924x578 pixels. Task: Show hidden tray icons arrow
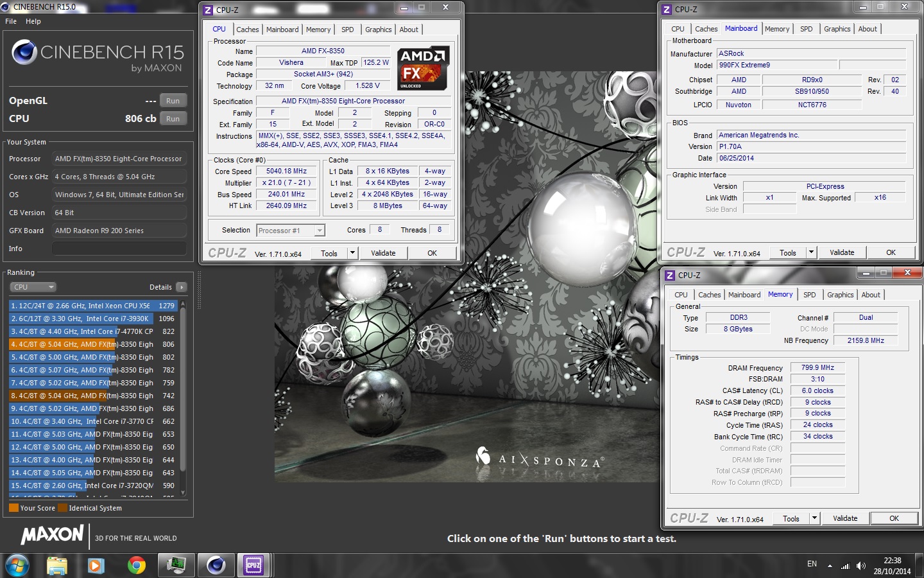[x=830, y=566]
